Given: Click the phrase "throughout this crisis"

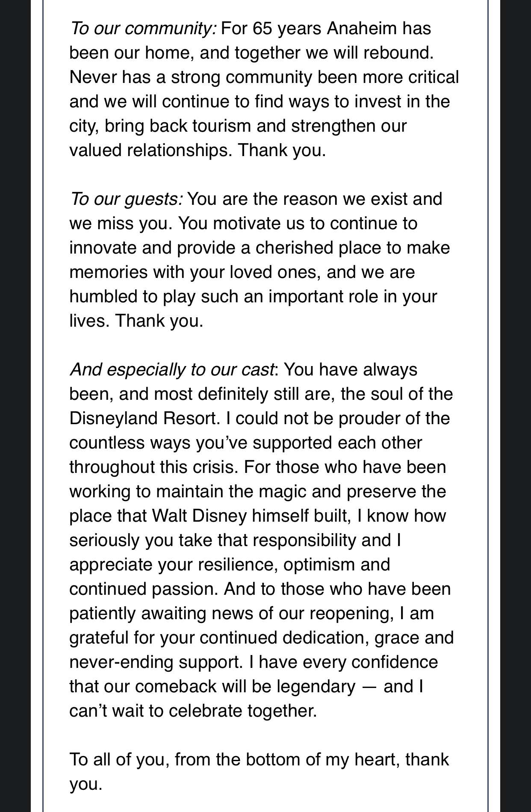Looking at the screenshot, I should (x=153, y=467).
